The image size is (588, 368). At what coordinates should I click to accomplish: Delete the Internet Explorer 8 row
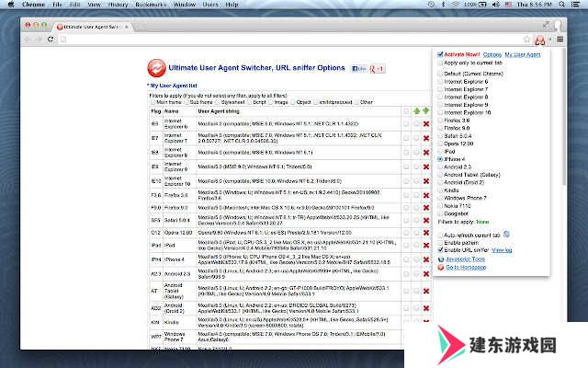pyautogui.click(x=426, y=153)
